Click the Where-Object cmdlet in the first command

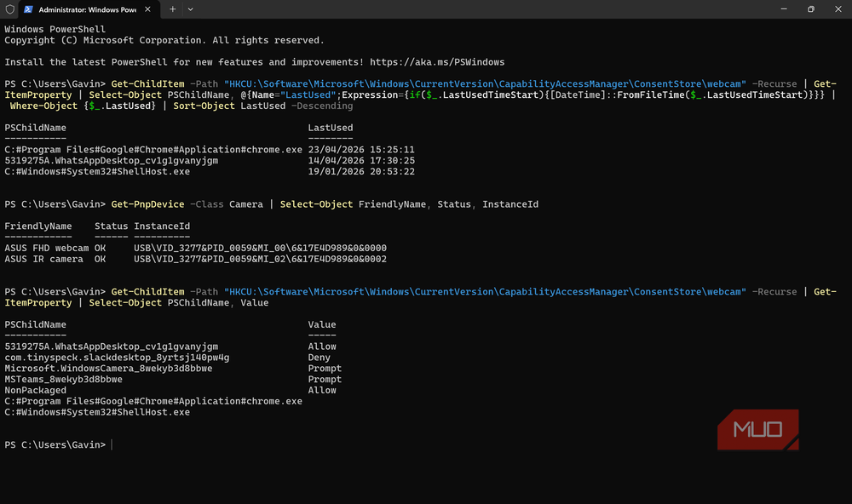[44, 106]
